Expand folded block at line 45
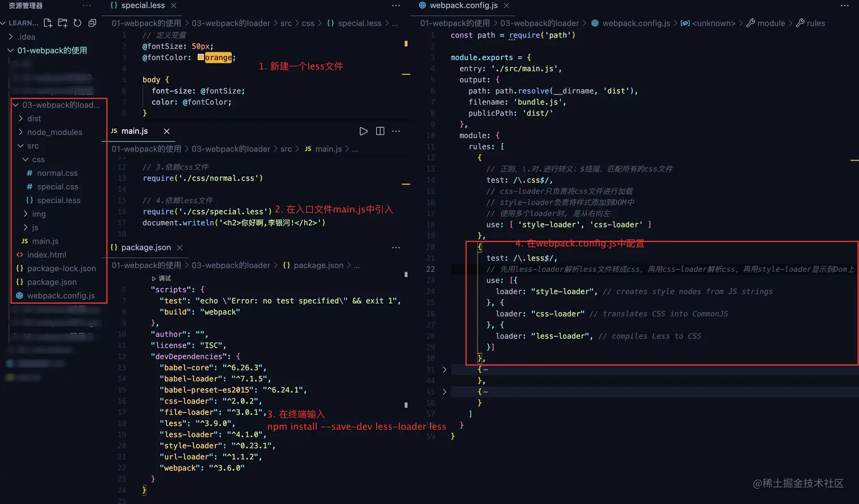859x504 pixels. [x=444, y=392]
